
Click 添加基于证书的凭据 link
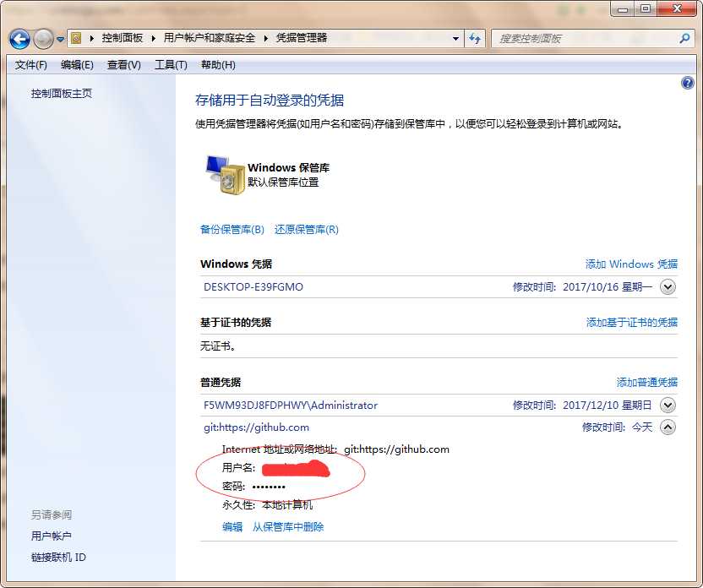(632, 322)
